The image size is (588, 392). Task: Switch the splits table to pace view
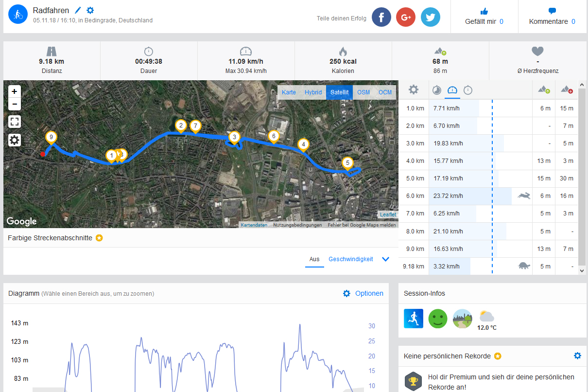click(437, 90)
